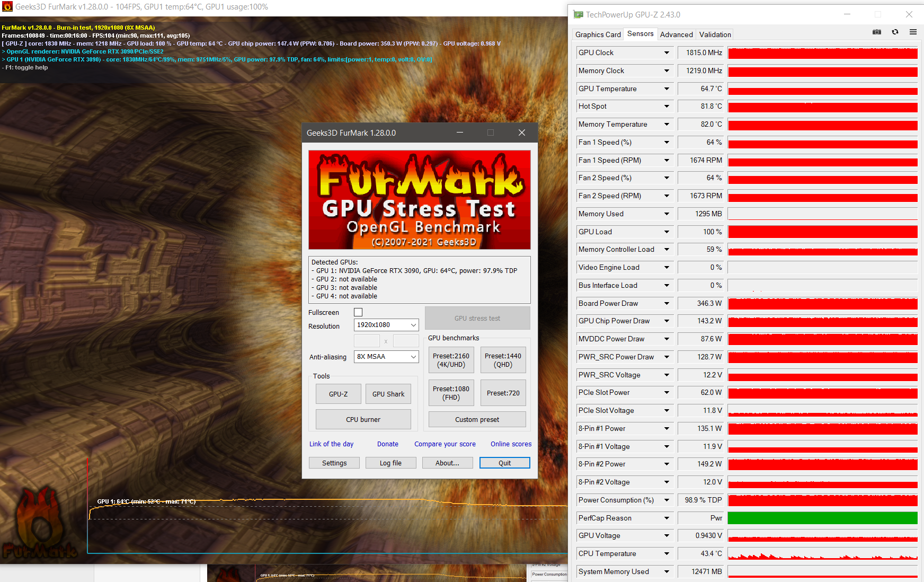The width and height of the screenshot is (924, 582).
Task: Click the GPU-Z logo icon in its title bar
Action: tap(578, 14)
